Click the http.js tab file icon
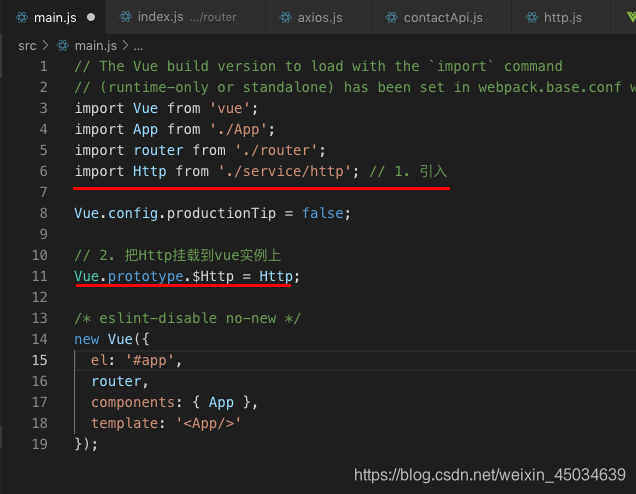The image size is (636, 494). [x=532, y=17]
